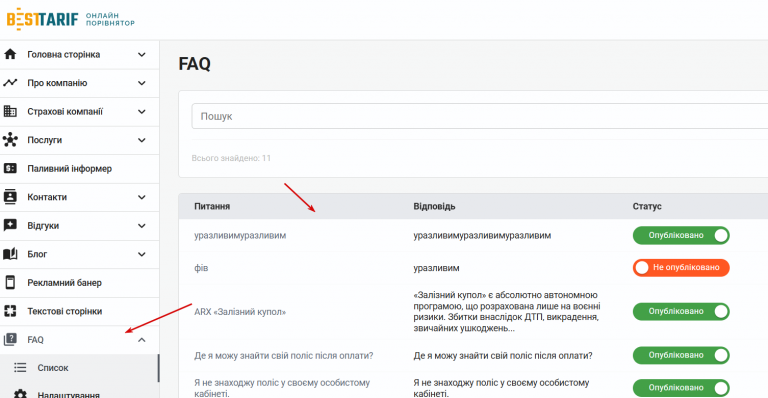
Task: Click the gear icon beside Налаштування
Action: coord(20,394)
